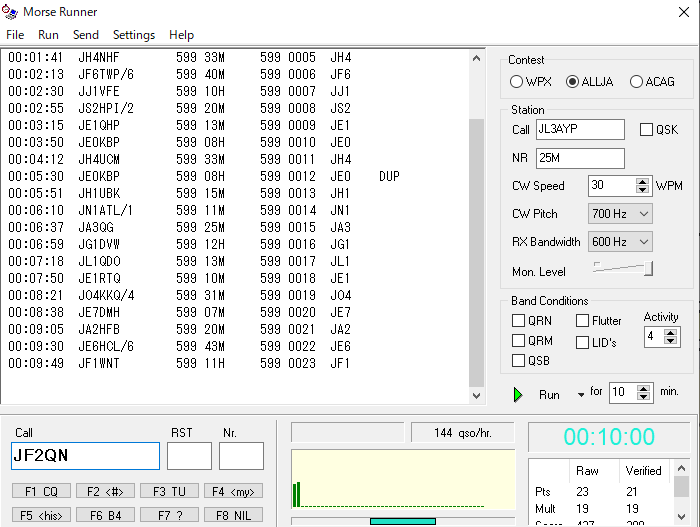
Task: Send his call with F5 <his> button
Action: click(41, 515)
